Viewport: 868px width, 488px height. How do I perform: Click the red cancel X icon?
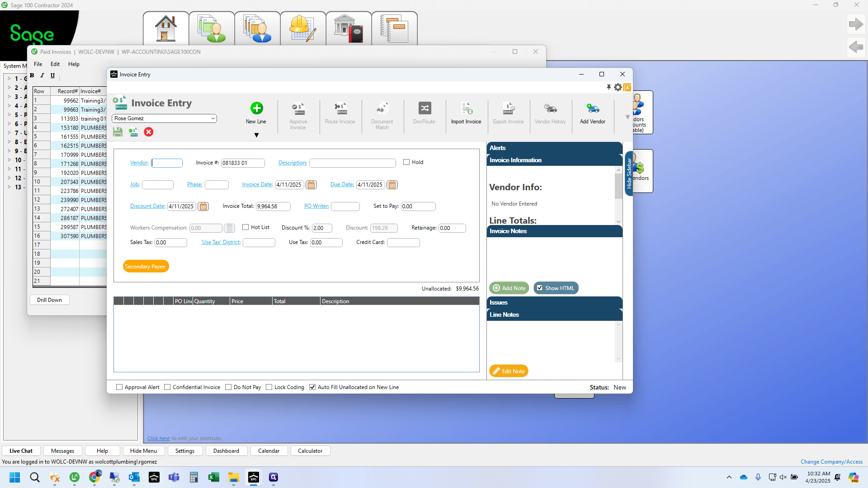point(148,132)
